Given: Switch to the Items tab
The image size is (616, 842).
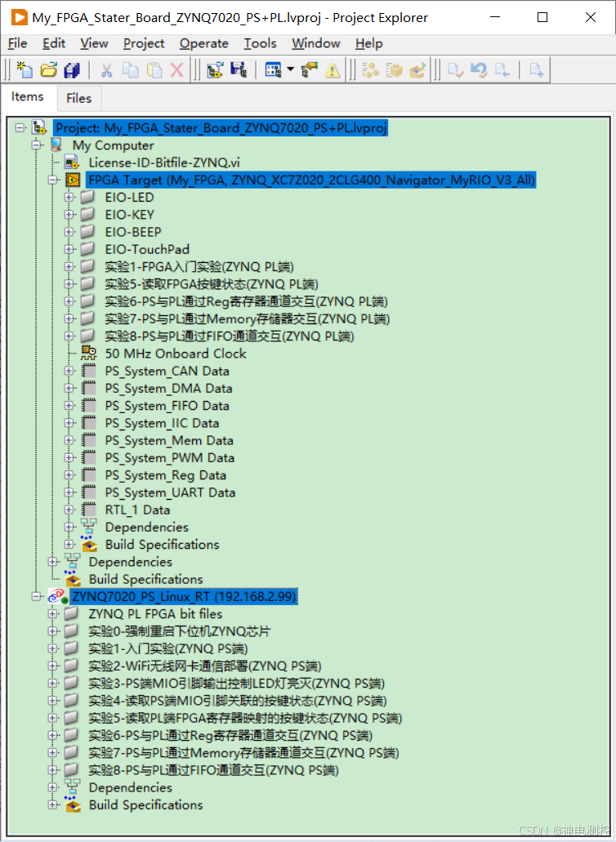Looking at the screenshot, I should coord(28,96).
